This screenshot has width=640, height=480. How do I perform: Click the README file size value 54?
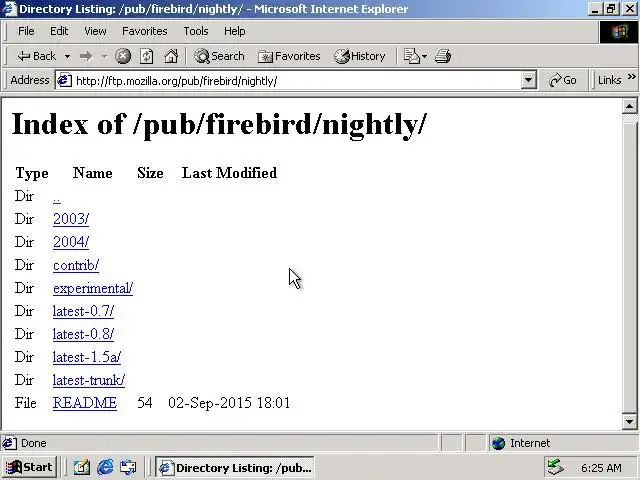(x=144, y=403)
